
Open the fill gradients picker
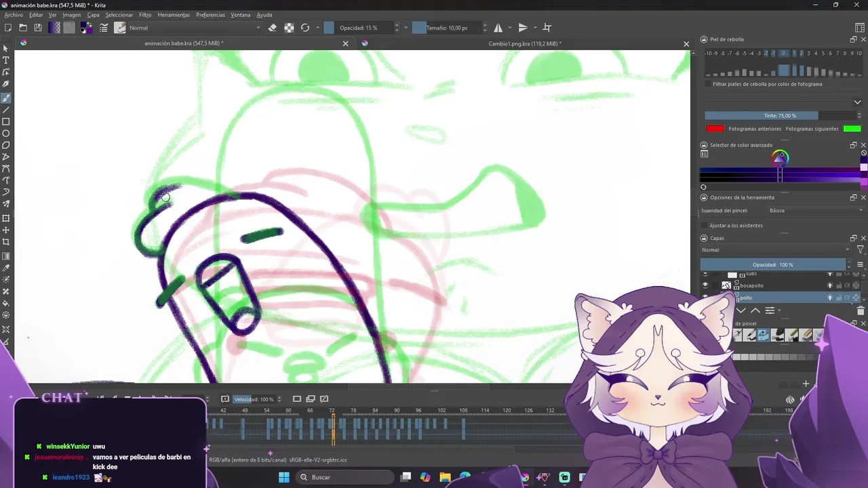click(54, 28)
